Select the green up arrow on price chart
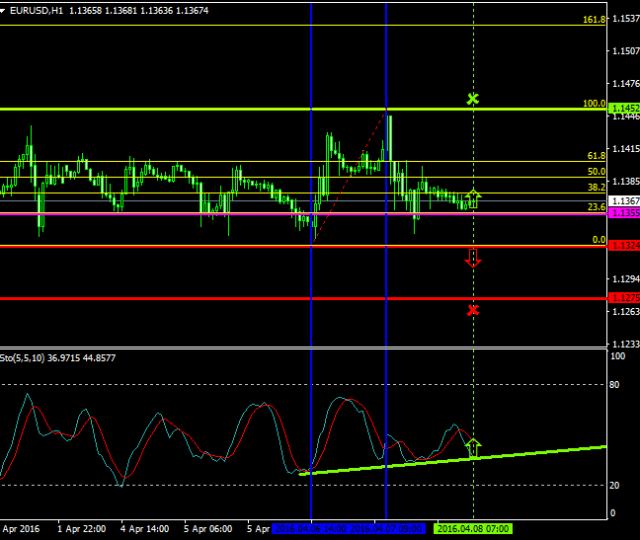This screenshot has width=640, height=540. [x=473, y=197]
